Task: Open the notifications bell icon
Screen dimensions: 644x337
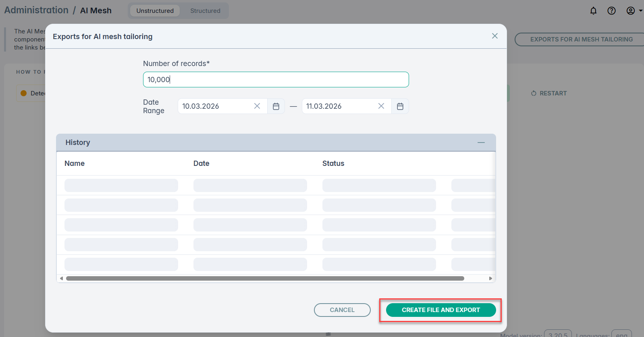Action: [593, 11]
